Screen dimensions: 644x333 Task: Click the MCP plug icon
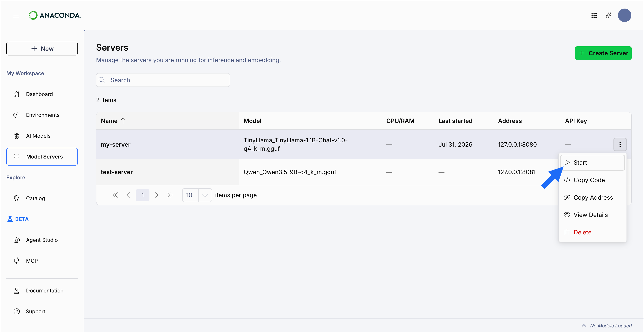pyautogui.click(x=17, y=261)
